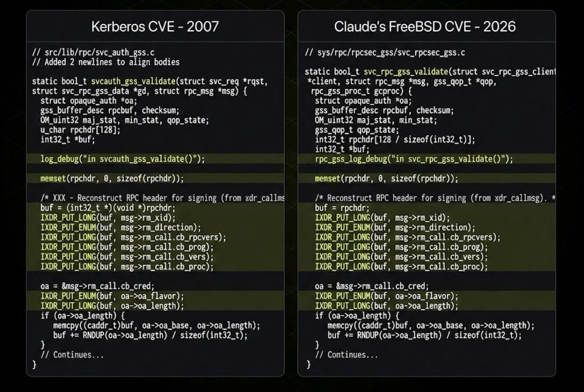Click the oa->oa_flavor line in FreeBSD panel

387,296
